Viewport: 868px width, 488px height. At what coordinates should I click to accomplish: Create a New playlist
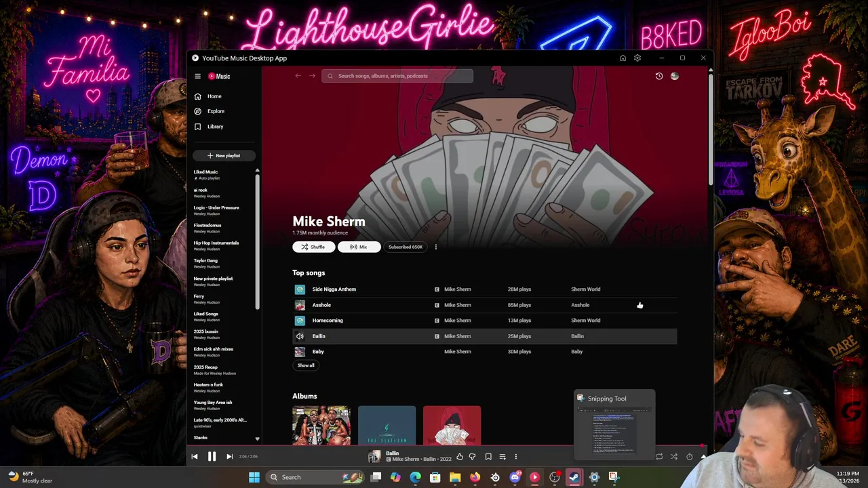coord(224,156)
